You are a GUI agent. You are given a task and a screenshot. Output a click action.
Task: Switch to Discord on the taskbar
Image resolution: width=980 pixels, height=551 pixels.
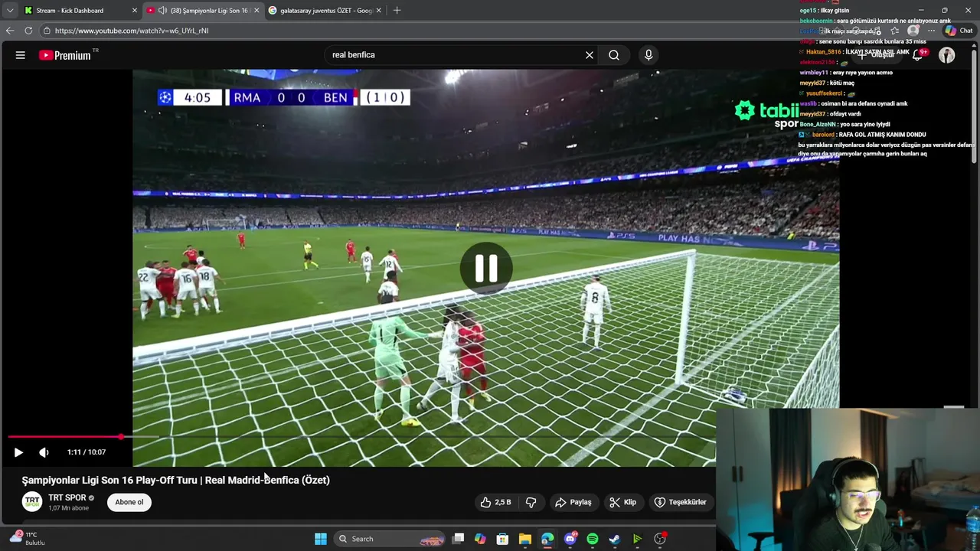[570, 539]
